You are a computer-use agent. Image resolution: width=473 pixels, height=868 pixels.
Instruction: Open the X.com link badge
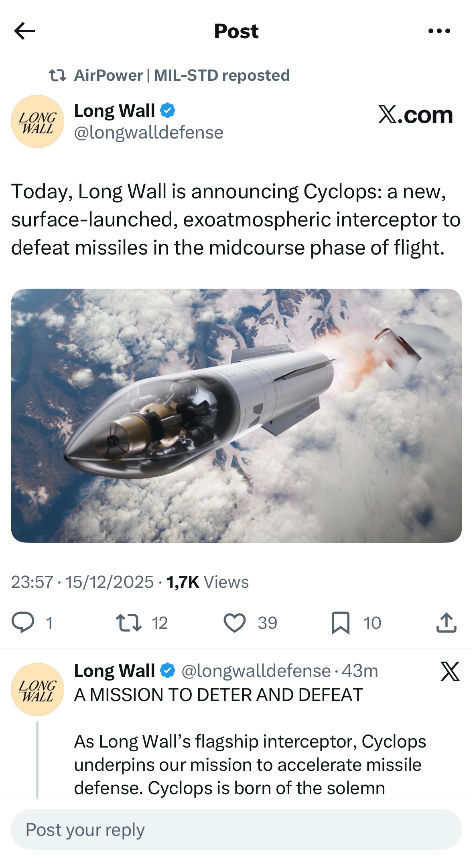tap(415, 116)
